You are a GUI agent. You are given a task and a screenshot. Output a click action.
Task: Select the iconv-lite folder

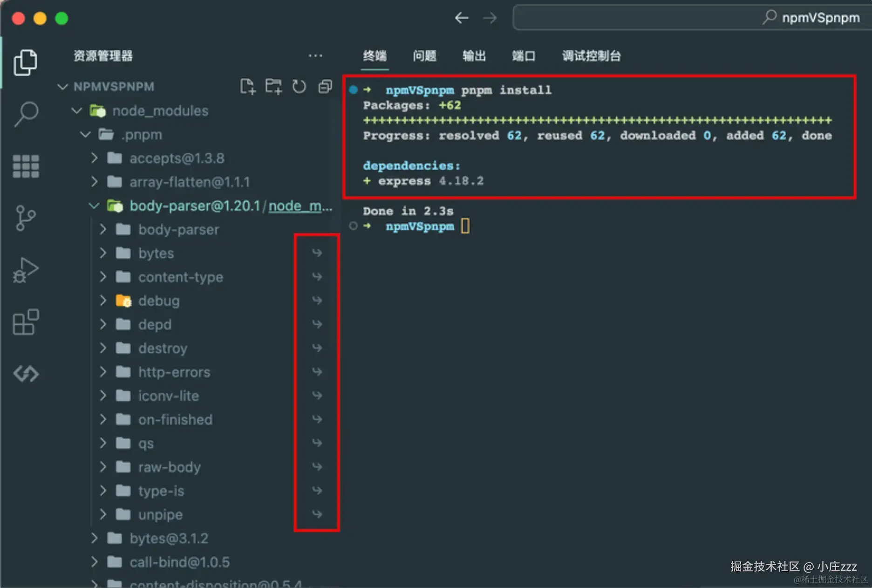(169, 396)
